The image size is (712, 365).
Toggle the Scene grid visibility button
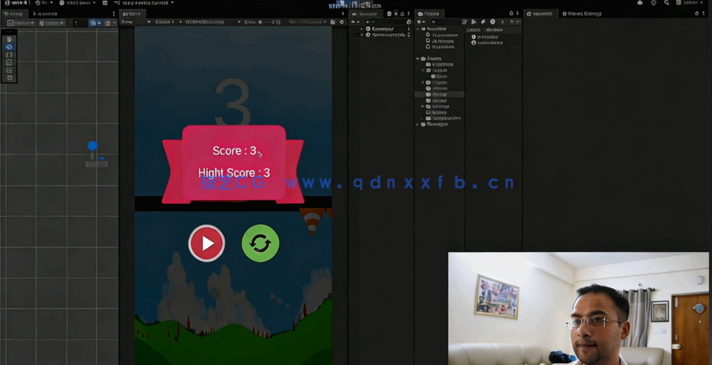(94, 23)
